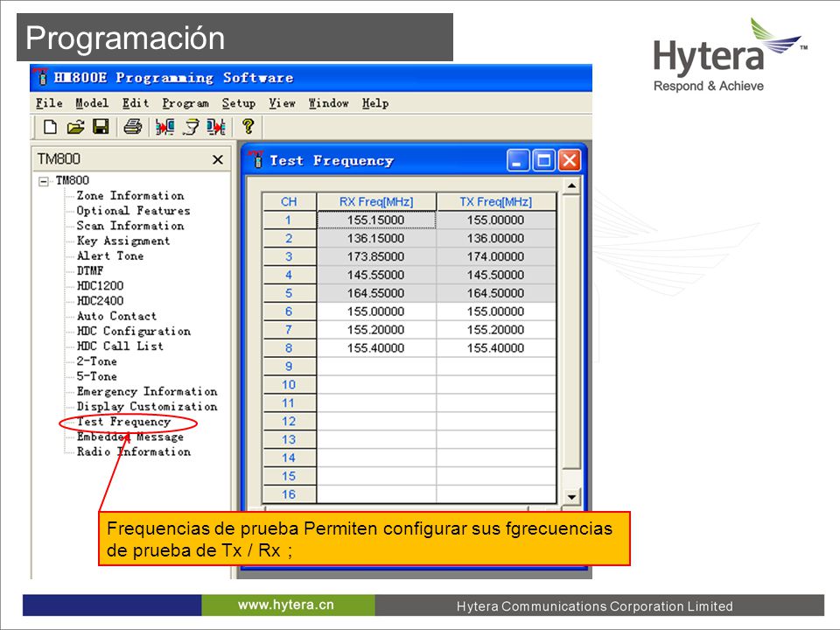Click the HM800E Programming Software title icon
The image size is (840, 630).
tap(41, 77)
